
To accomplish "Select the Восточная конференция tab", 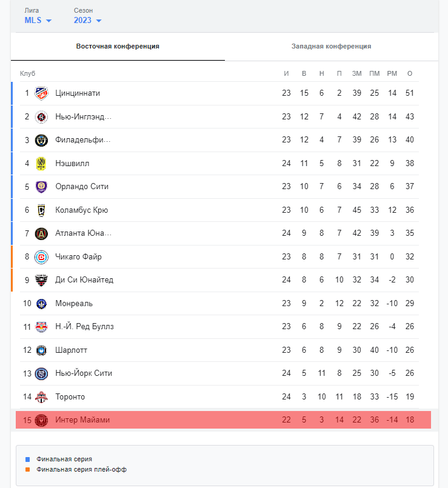I will click(x=118, y=47).
